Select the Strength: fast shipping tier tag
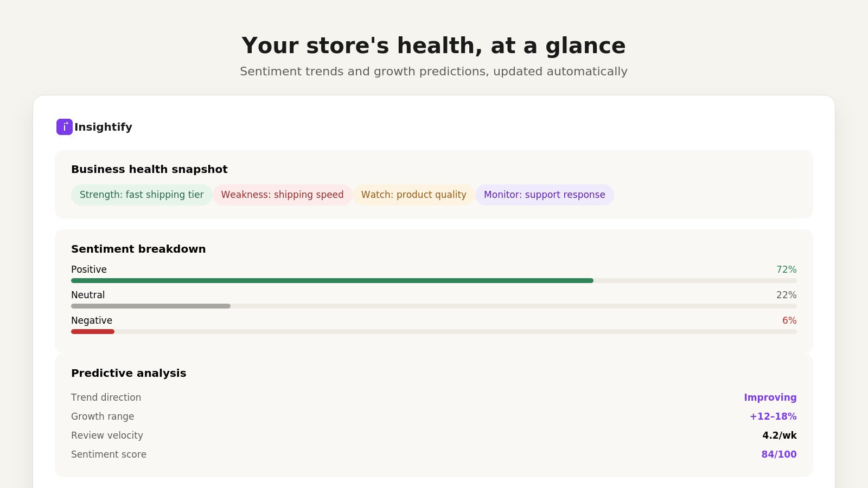The height and width of the screenshot is (488, 868). tap(142, 195)
